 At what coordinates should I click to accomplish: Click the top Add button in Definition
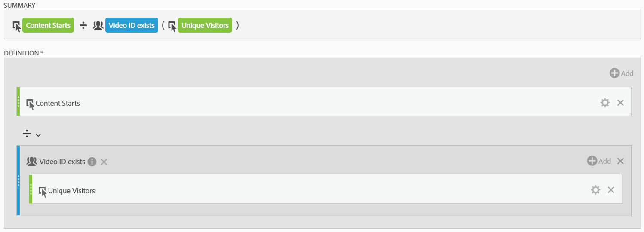[621, 73]
